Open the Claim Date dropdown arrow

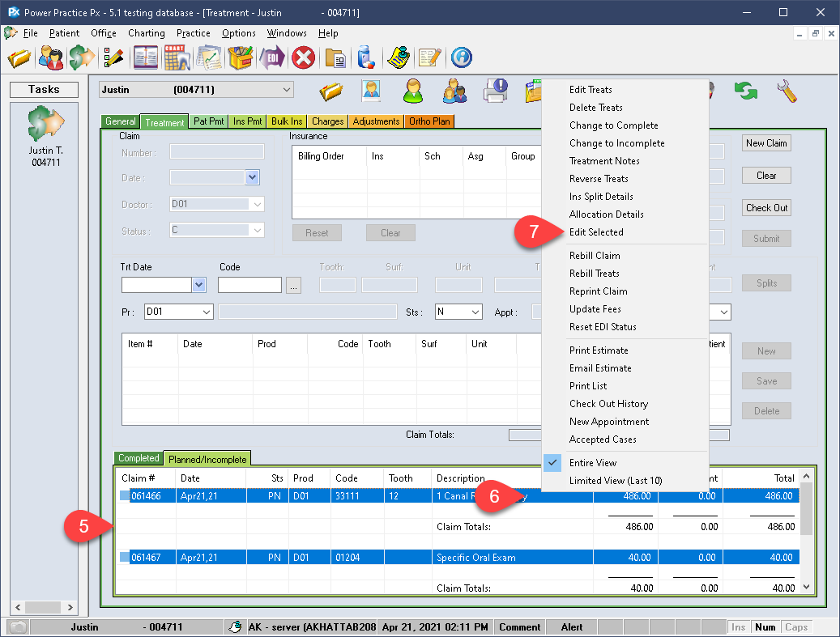(252, 177)
